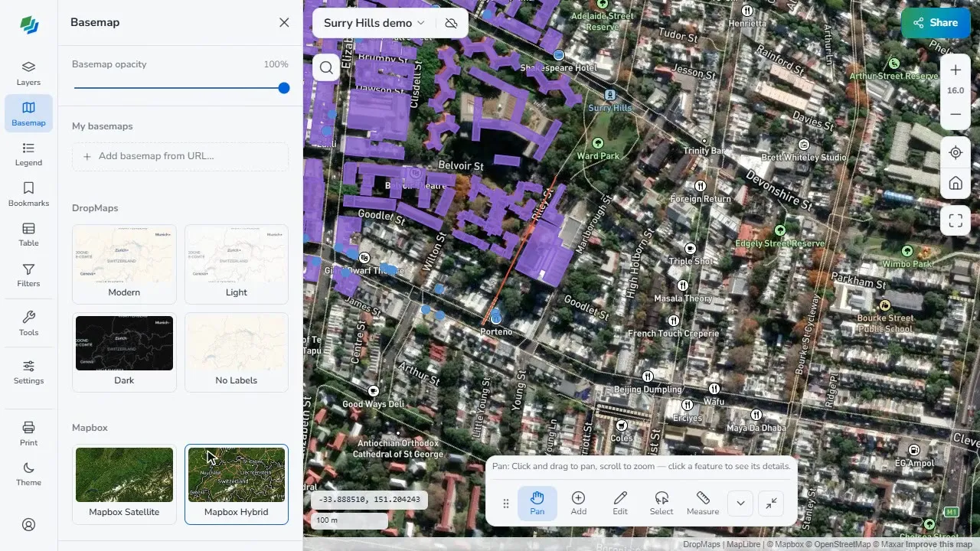
Task: Click the Share button
Action: click(x=936, y=23)
